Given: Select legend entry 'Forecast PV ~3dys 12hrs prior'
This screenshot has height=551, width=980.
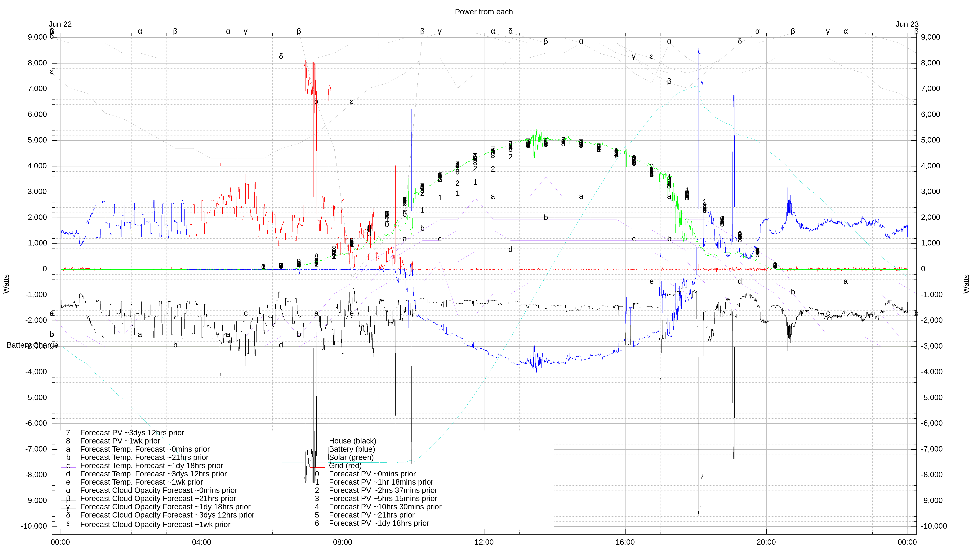Looking at the screenshot, I should pos(132,433).
